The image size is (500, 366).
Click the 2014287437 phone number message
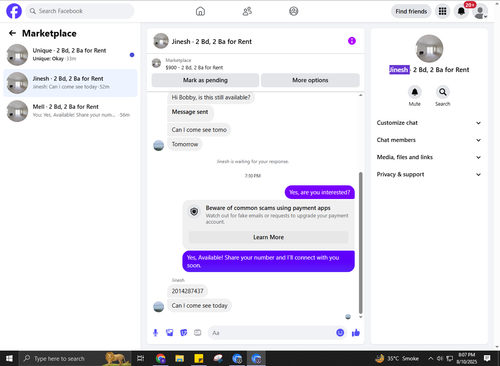(x=187, y=291)
